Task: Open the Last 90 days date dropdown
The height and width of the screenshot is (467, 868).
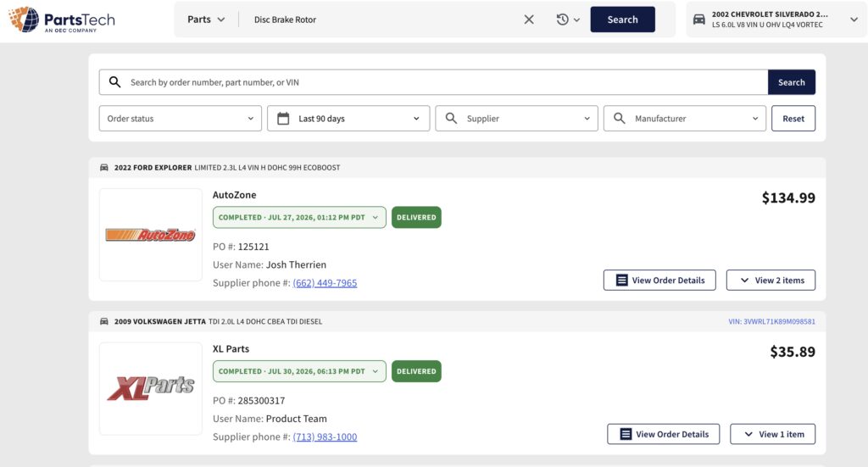Action: coord(348,119)
